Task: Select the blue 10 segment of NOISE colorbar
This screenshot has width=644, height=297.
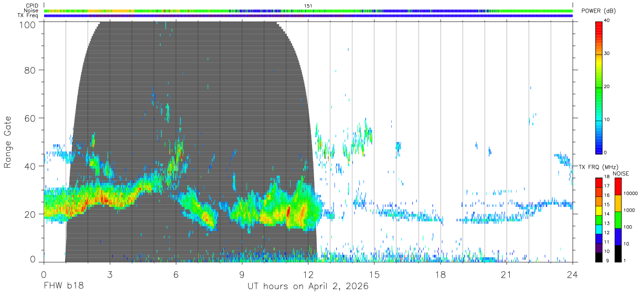Action: pos(617,236)
